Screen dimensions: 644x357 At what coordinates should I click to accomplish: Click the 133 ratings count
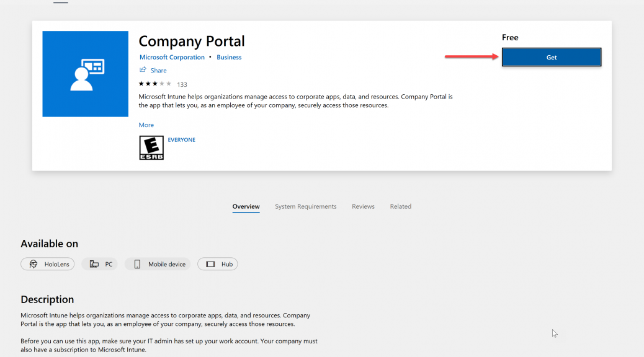pos(182,84)
